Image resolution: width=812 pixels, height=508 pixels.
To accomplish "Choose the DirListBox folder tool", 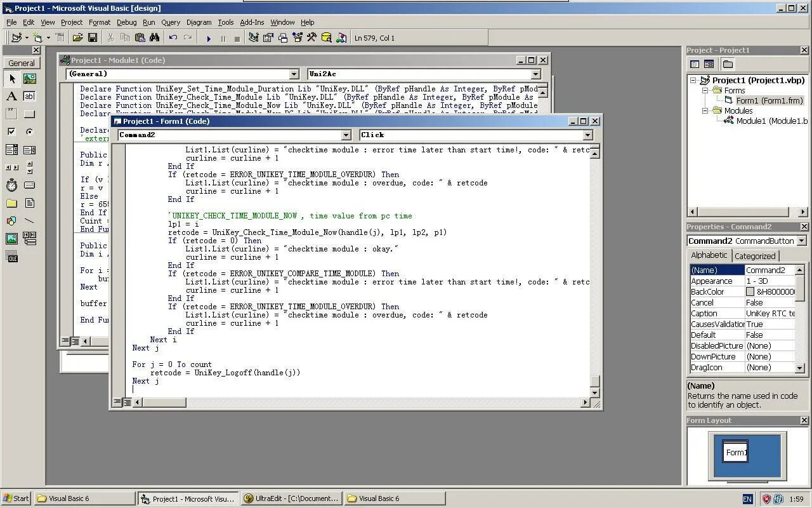I will 11,203.
